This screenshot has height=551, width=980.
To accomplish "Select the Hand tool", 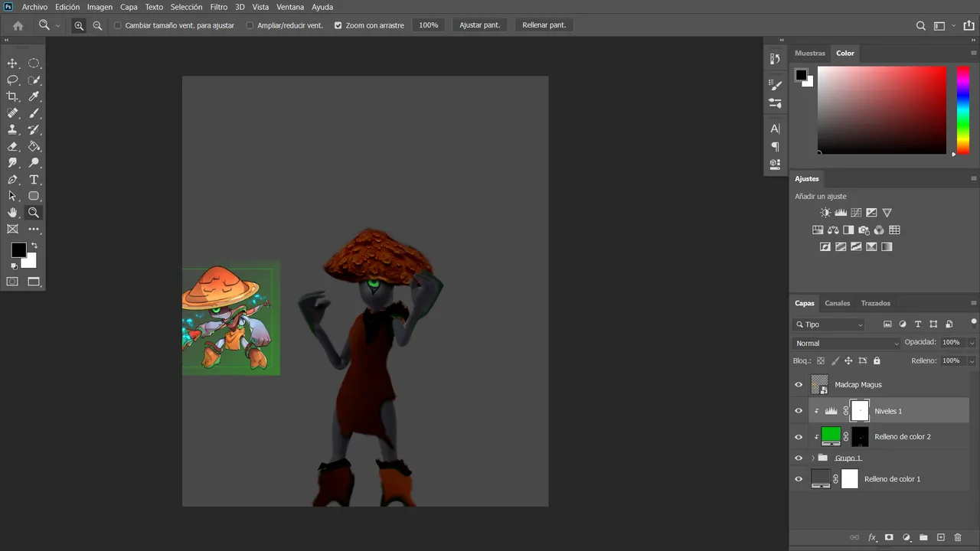I will (12, 213).
